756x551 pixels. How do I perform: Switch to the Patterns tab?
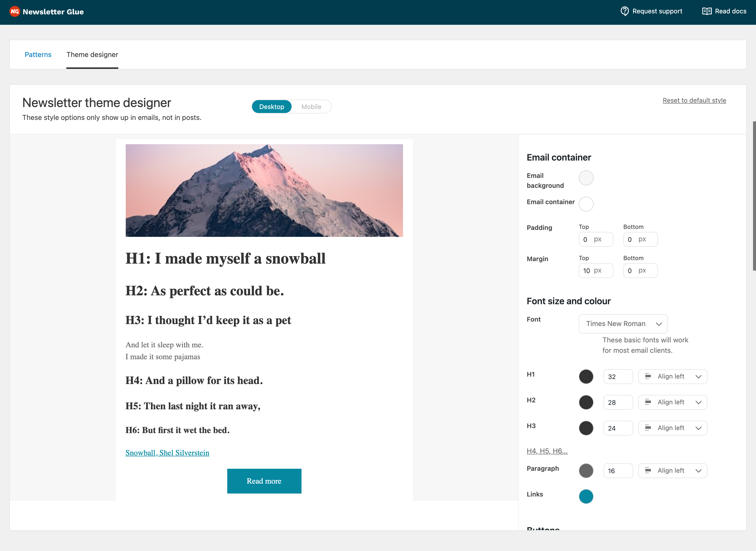point(38,54)
